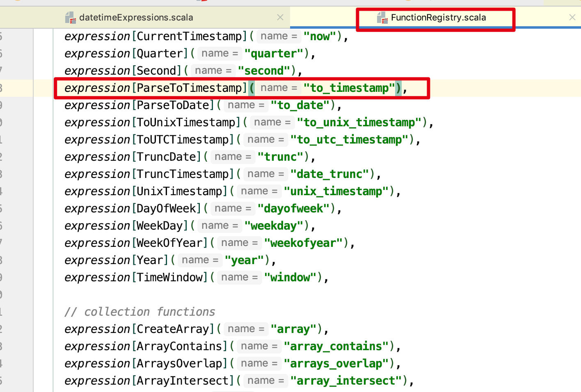Close the FunctionRegistry.scala tab

572,17
